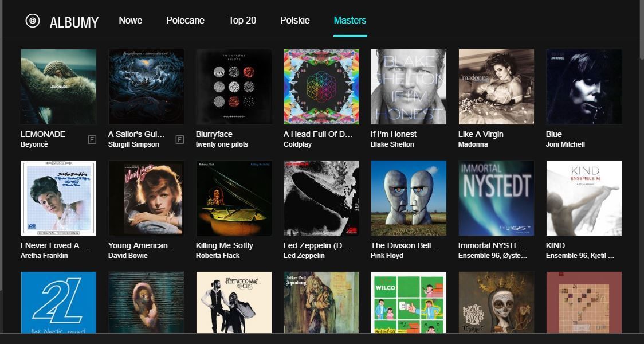Click the Blue album title

(553, 134)
